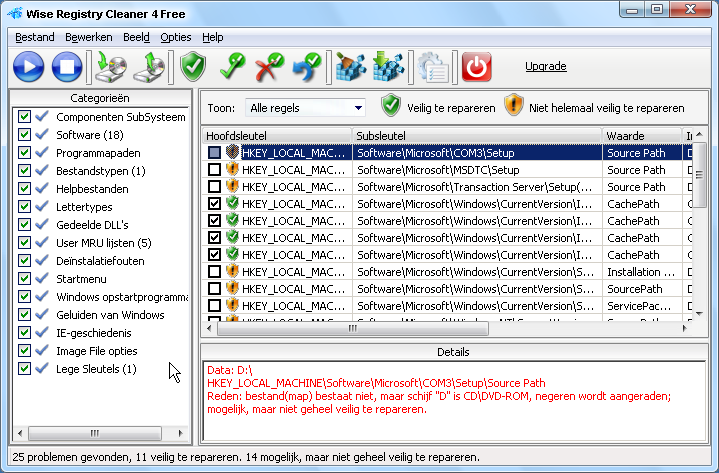Click the green arrow registry cubes icon
This screenshot has width=719, height=473.
tap(388, 67)
